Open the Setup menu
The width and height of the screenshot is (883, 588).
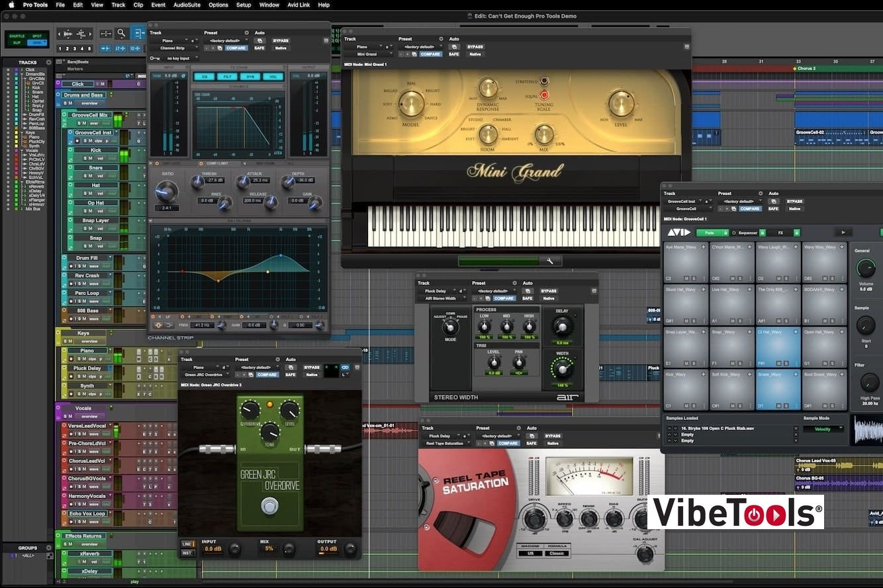click(244, 5)
